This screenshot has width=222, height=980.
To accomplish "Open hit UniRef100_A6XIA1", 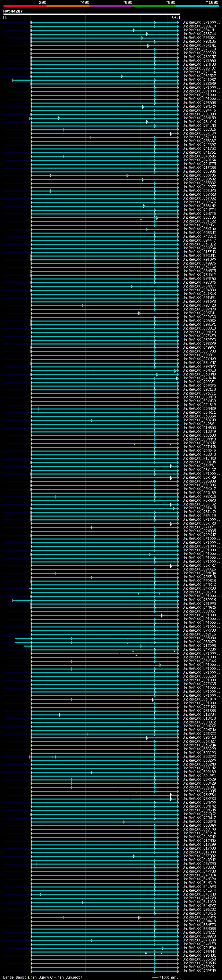I will point(199,45).
